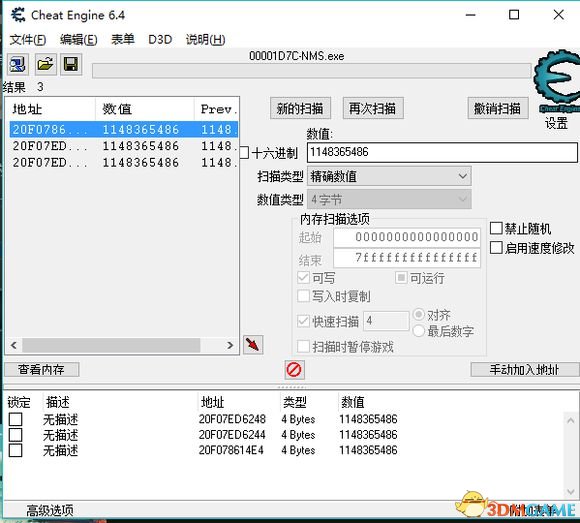Sort results by 数值 column header

pos(145,109)
